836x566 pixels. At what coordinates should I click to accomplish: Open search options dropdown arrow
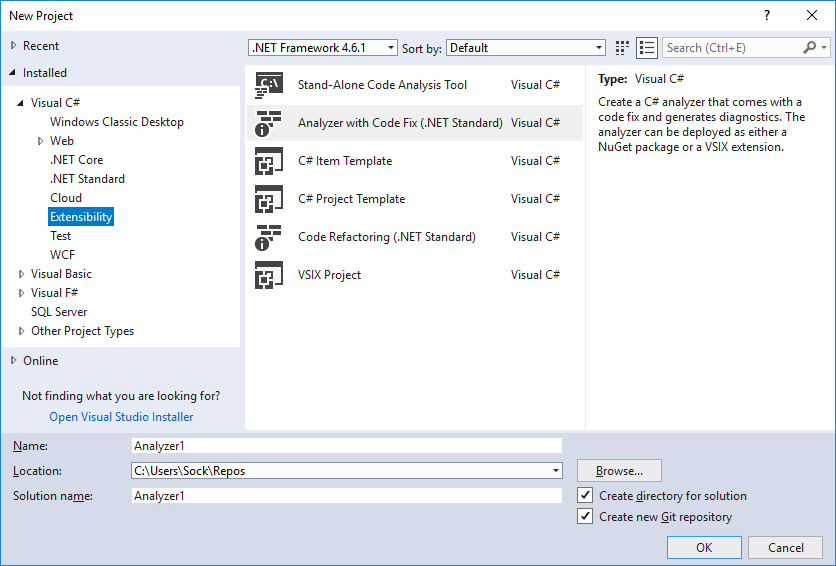click(824, 48)
